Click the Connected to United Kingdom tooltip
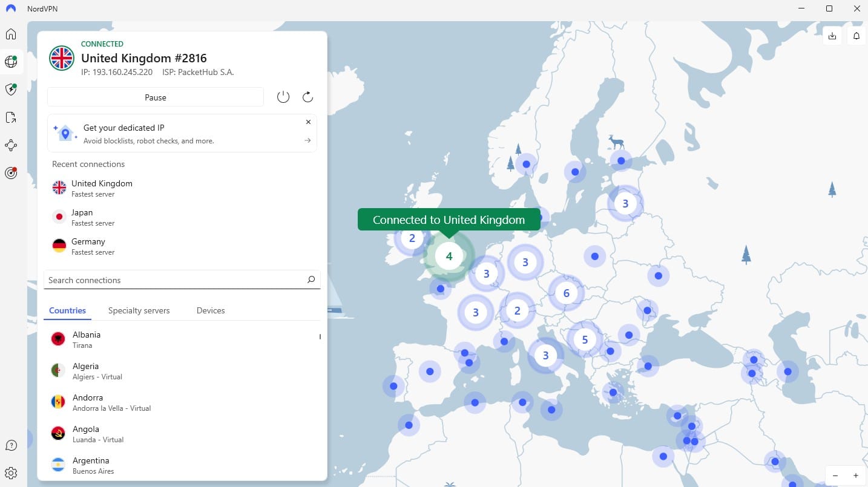Viewport: 868px width, 487px height. click(x=449, y=220)
